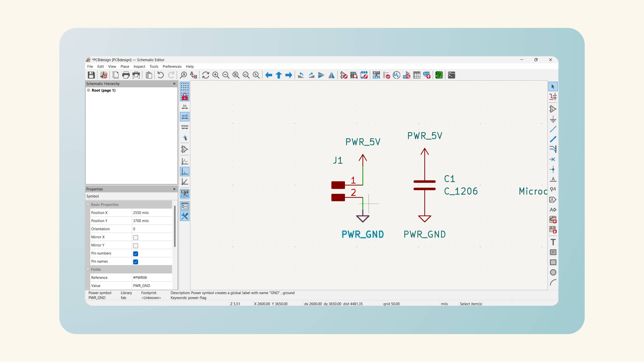This screenshot has width=644, height=362.
Task: Refresh the schematic view
Action: [206, 75]
